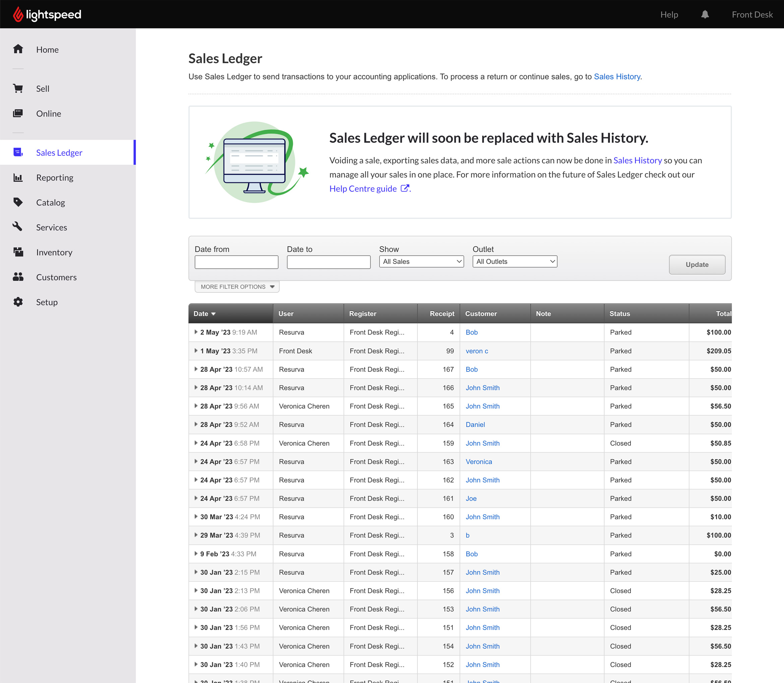
Task: Expand the 2 May '23 sale row
Action: (x=196, y=332)
